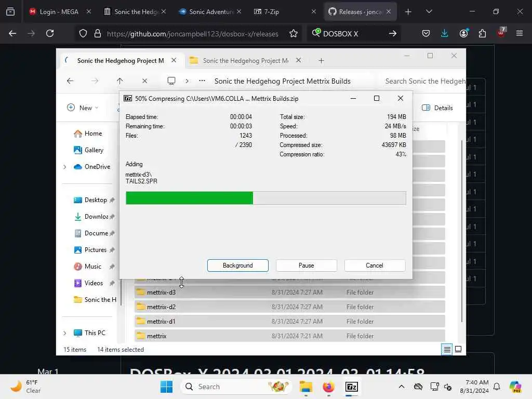Click the DOSBOX X search field
Screen dimensions: 532x399
tap(353, 34)
